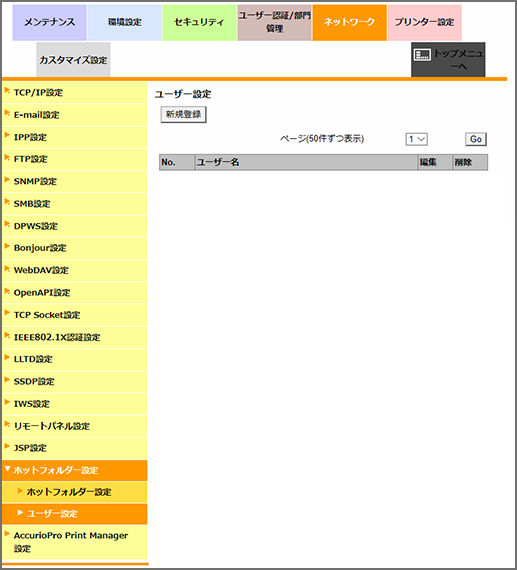Open AccurioPro Print Manager 設定

[75, 542]
